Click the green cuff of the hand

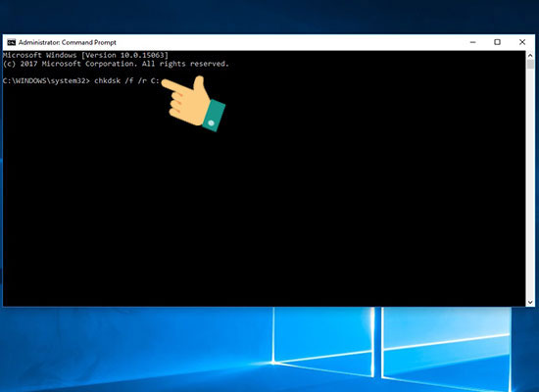[x=214, y=116]
